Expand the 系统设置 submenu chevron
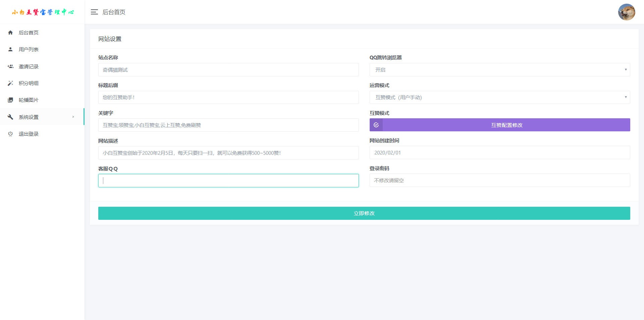Image resolution: width=644 pixels, height=320 pixels. coord(73,117)
